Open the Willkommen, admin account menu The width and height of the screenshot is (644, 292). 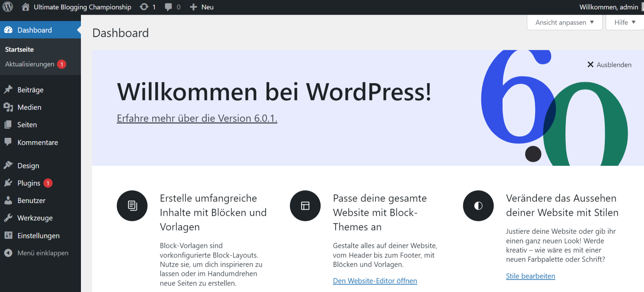click(x=609, y=7)
